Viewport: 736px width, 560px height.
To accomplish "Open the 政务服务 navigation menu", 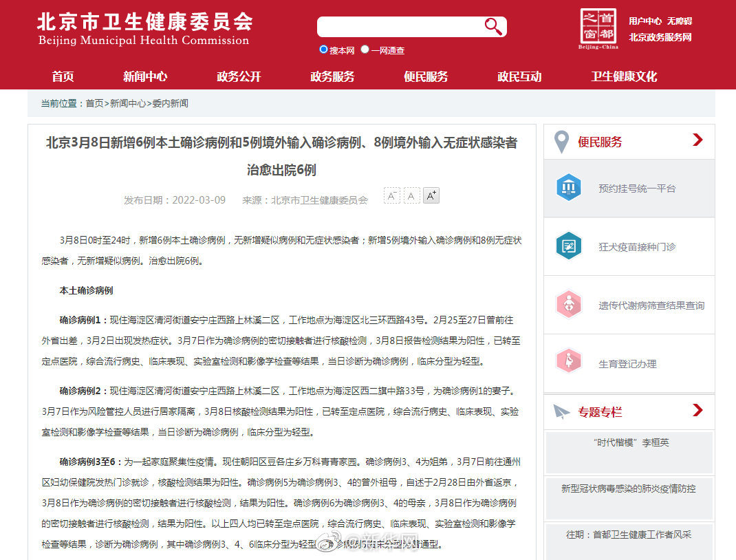I will [332, 76].
